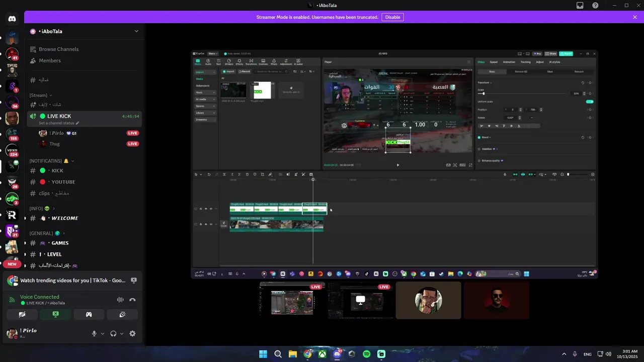Viewport: 644px width, 362px height.
Task: Edit channel status with pencil icon
Action: click(77, 123)
